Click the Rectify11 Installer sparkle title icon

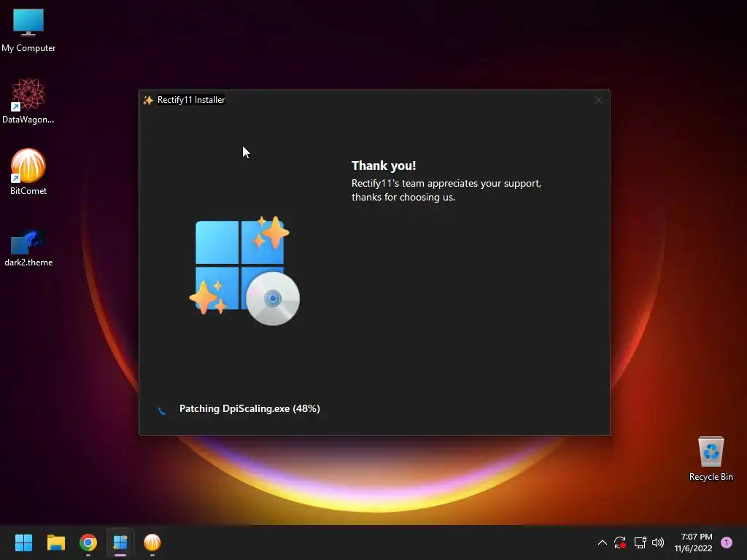(148, 100)
